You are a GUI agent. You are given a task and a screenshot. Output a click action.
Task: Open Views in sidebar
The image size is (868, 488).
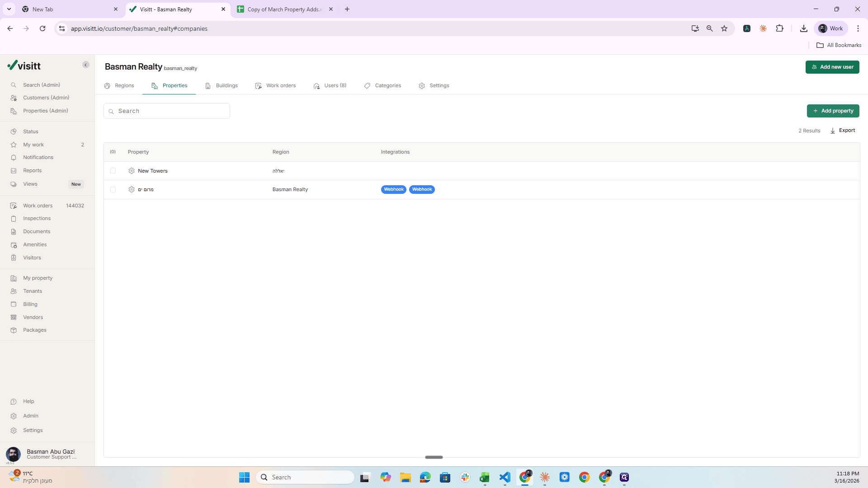30,184
